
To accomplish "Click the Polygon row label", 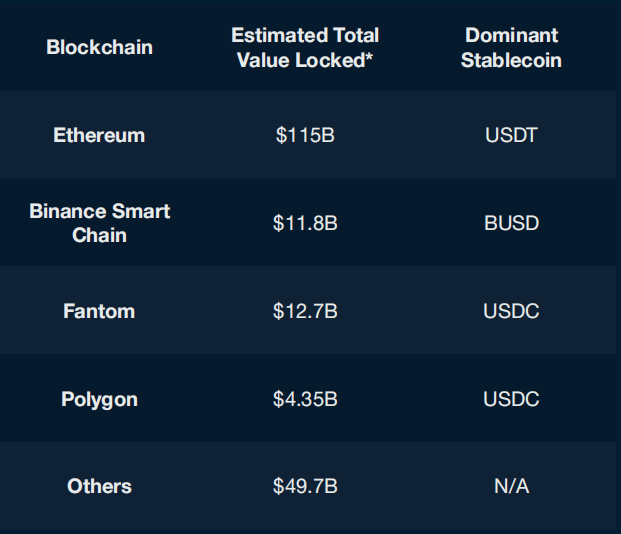I will [99, 399].
